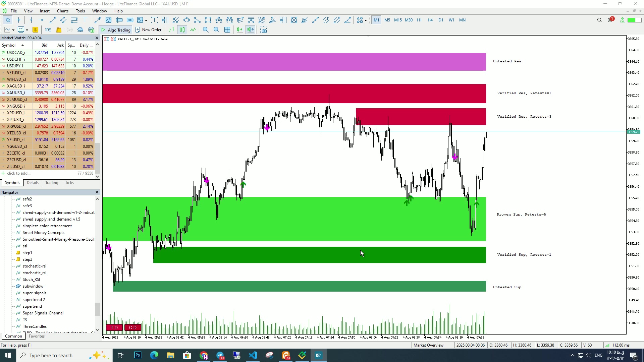The width and height of the screenshot is (644, 362).
Task: Select XAUUSD_i row in Market Watch
Action: tap(47, 93)
